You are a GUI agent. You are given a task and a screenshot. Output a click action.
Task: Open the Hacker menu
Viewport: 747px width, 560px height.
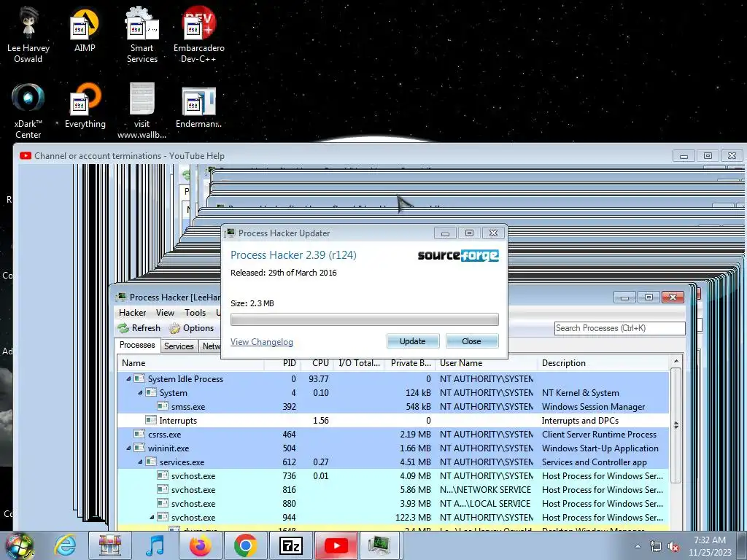point(133,313)
